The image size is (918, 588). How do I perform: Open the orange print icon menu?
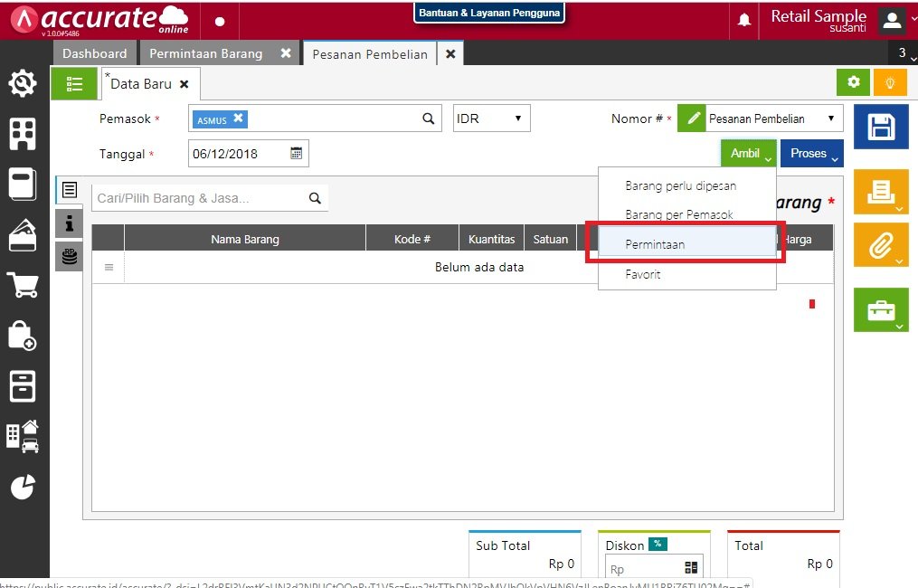(x=881, y=191)
